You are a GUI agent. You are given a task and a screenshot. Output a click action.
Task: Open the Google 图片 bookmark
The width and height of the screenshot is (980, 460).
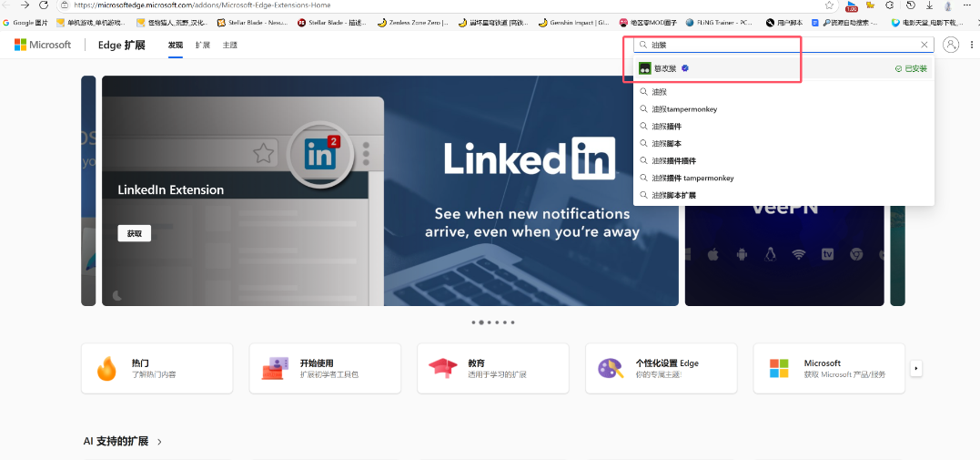tap(25, 23)
